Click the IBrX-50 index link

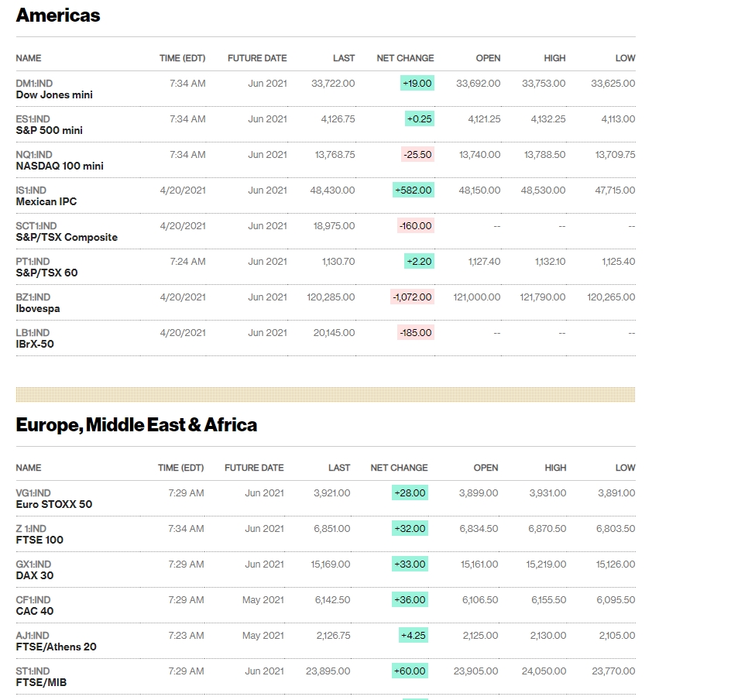point(35,344)
